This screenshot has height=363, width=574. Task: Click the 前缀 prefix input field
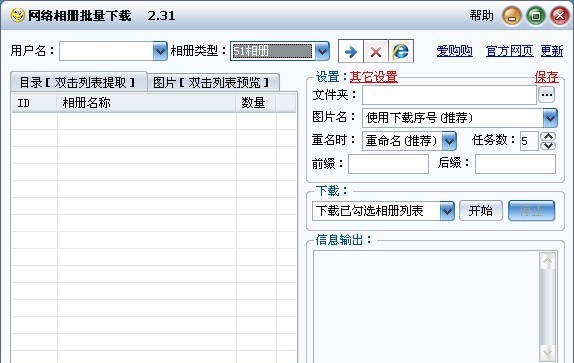(388, 164)
